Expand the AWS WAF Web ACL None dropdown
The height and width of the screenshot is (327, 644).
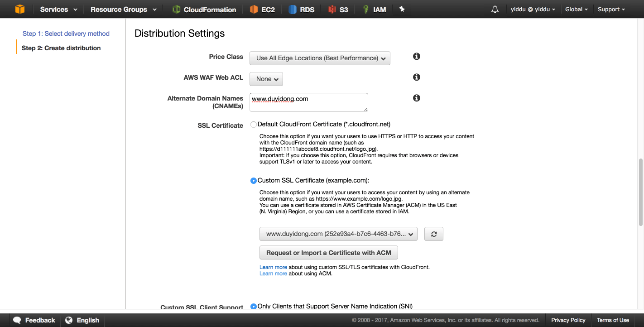tap(266, 79)
